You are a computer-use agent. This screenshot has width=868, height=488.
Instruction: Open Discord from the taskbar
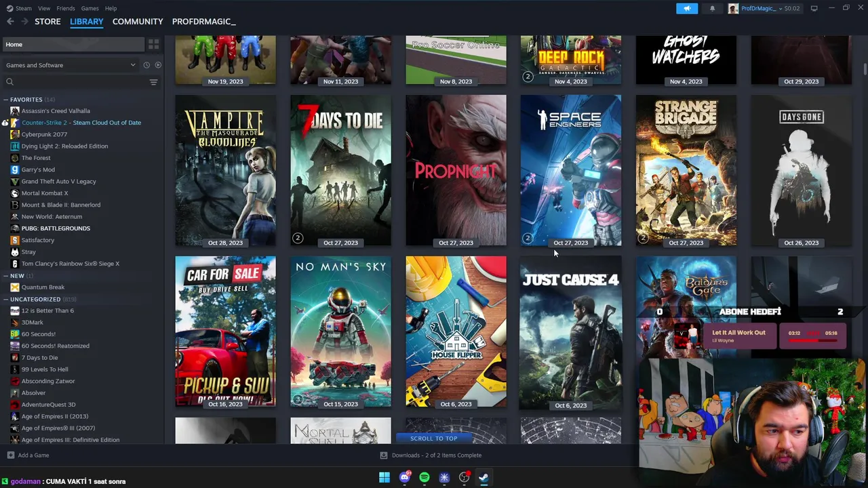[x=405, y=478]
